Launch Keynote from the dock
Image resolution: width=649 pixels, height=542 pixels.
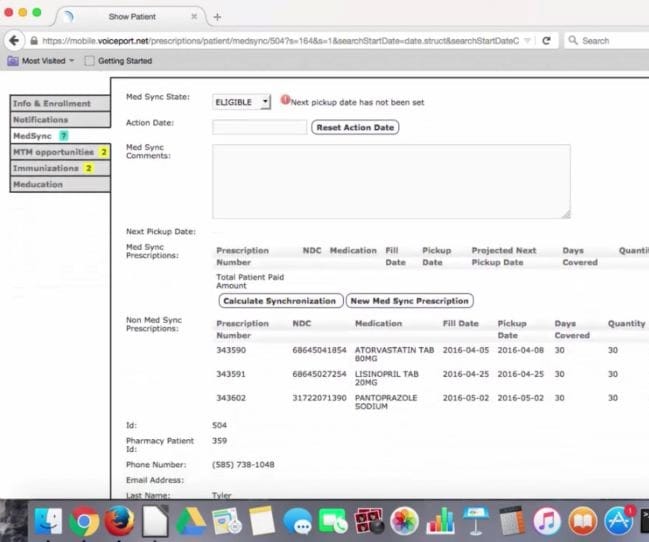[476, 521]
